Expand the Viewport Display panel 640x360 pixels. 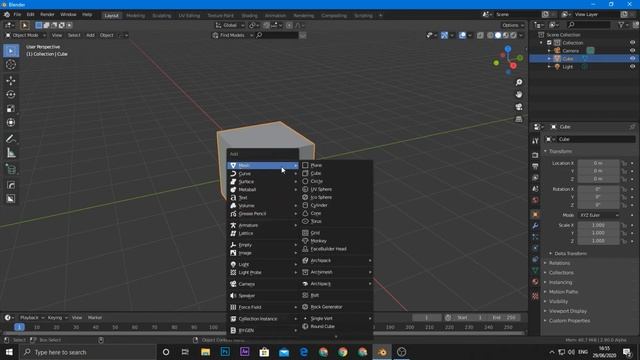tap(567, 311)
